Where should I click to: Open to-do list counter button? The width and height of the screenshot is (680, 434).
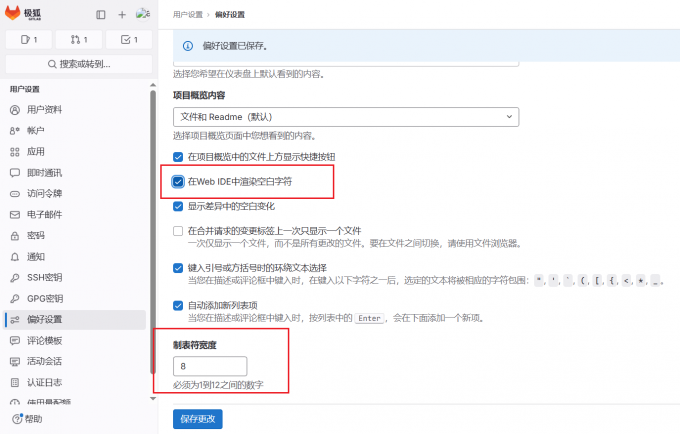pos(129,39)
